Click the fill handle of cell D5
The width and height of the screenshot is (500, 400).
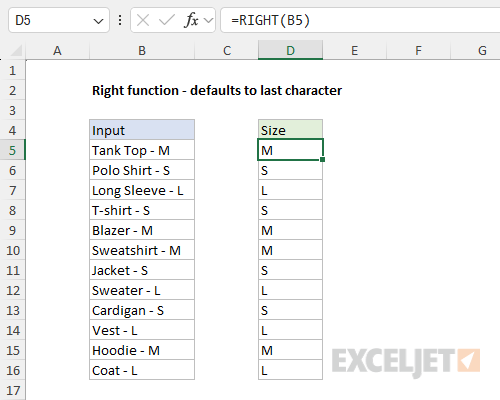click(x=322, y=160)
